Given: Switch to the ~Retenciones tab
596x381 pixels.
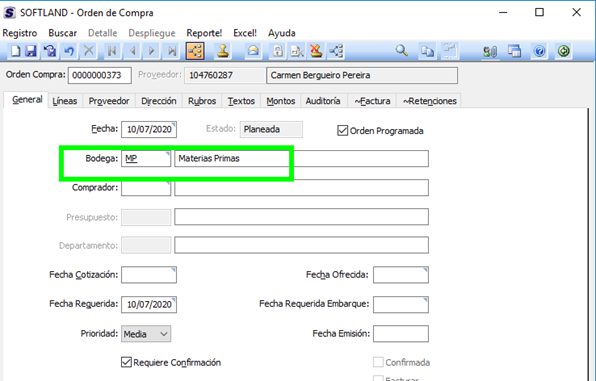Looking at the screenshot, I should [429, 101].
